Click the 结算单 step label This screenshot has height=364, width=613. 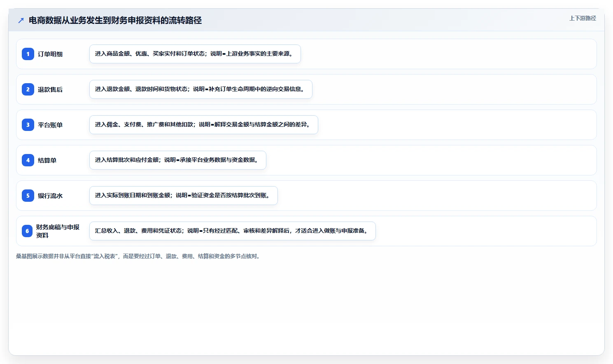[47, 160]
